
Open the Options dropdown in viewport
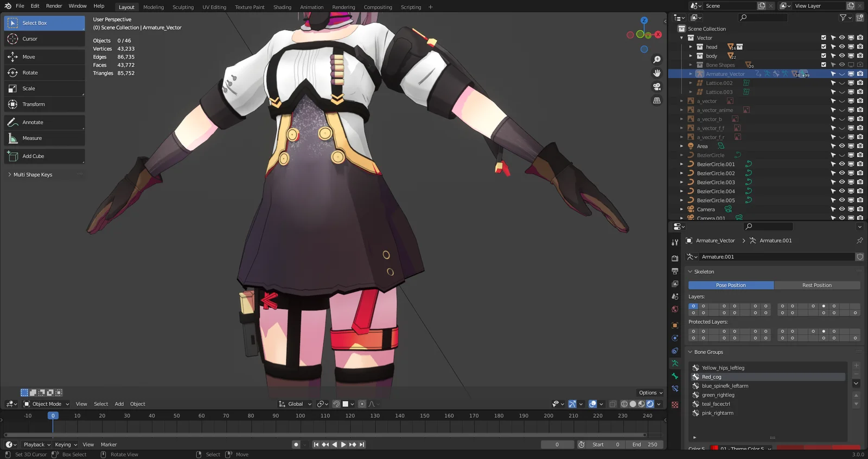(x=650, y=393)
